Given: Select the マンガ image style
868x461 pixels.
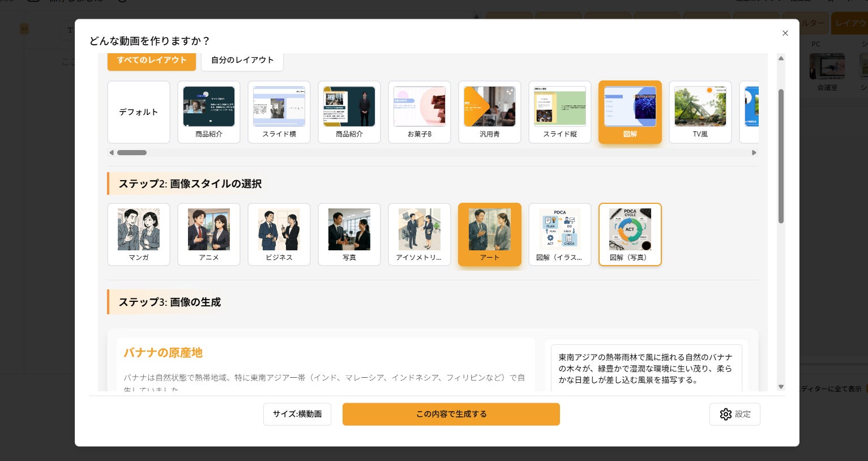Looking at the screenshot, I should point(139,234).
